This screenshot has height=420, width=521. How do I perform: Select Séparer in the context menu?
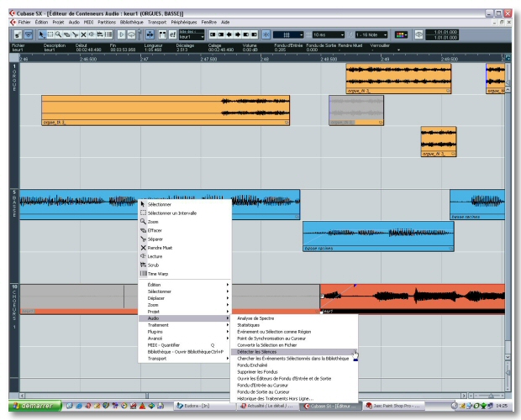pyautogui.click(x=185, y=239)
